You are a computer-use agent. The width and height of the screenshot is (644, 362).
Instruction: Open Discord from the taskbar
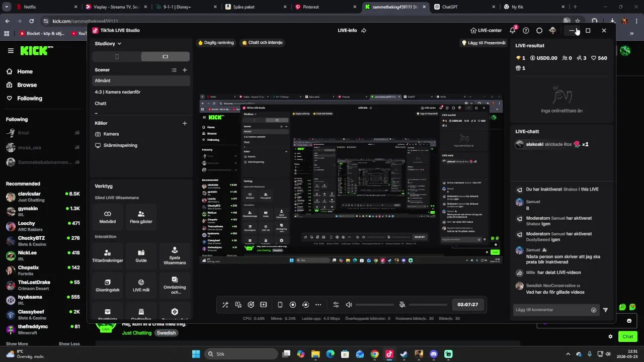434,354
